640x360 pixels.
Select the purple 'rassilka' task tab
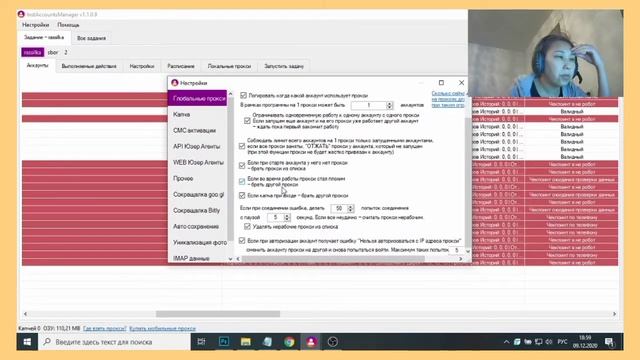click(x=32, y=52)
